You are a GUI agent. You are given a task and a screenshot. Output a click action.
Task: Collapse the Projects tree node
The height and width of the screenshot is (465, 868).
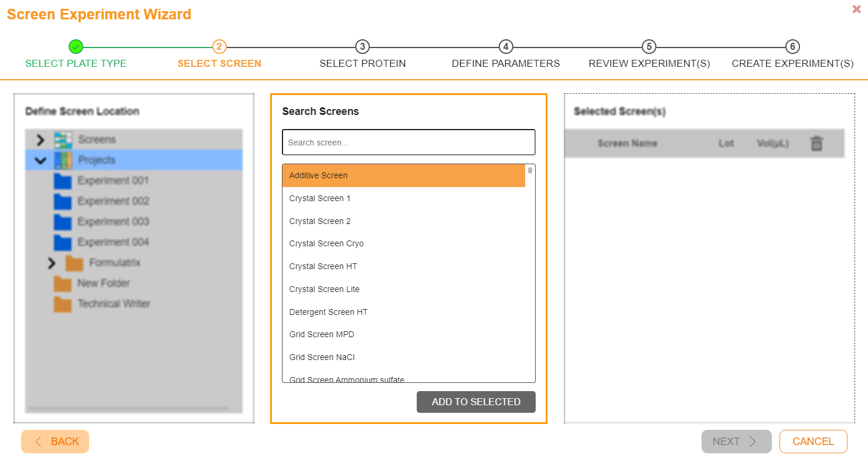[40, 159]
